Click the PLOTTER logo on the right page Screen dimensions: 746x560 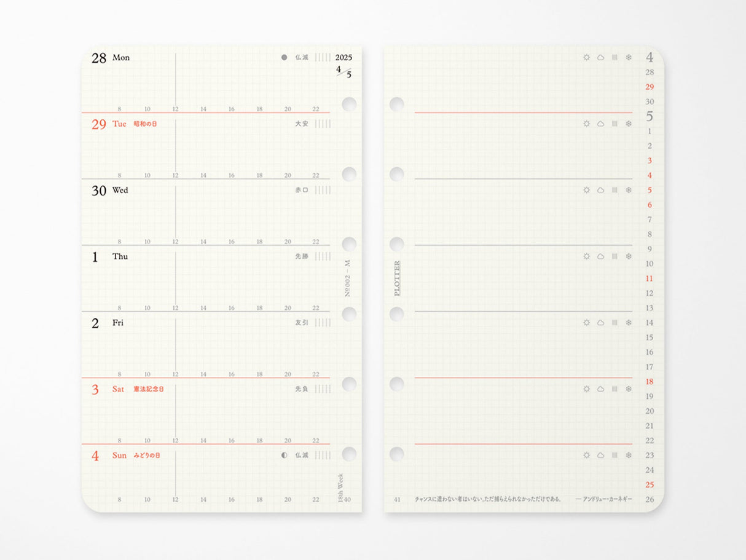(399, 277)
